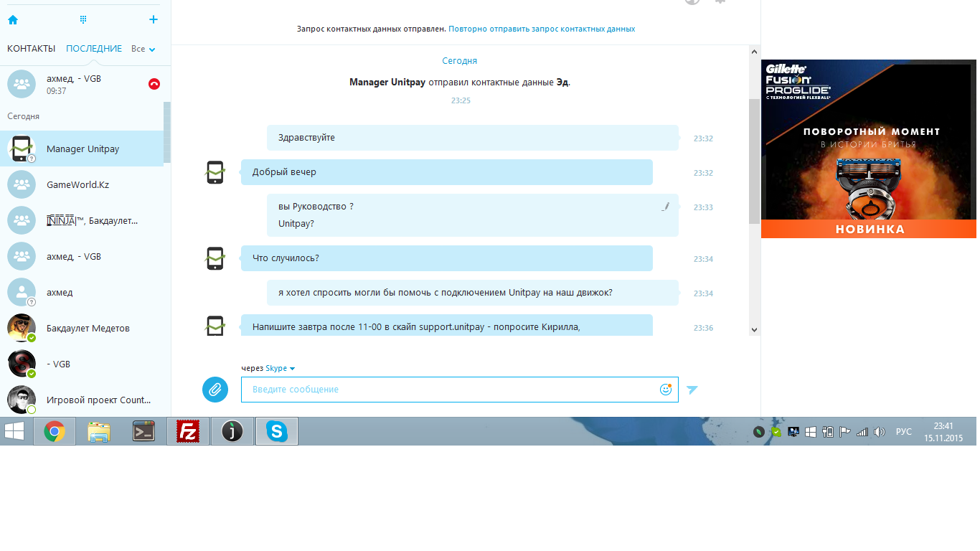The width and height of the screenshot is (980, 551).
Task: Open Action Center flag icon
Action: pyautogui.click(x=845, y=432)
